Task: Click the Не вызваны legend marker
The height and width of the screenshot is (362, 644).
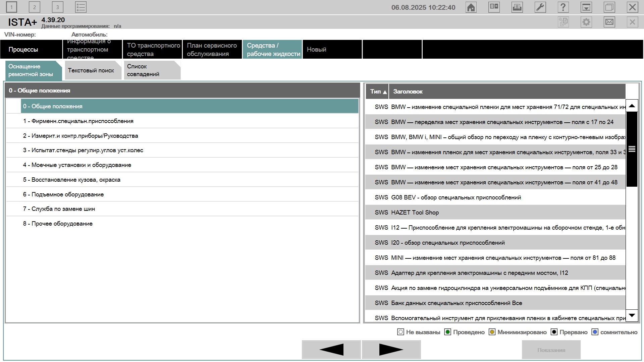Action: 400,332
